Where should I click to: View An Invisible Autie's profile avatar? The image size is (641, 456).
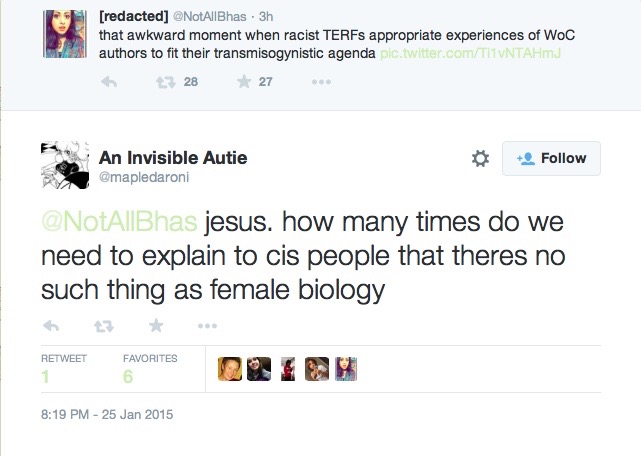(66, 165)
